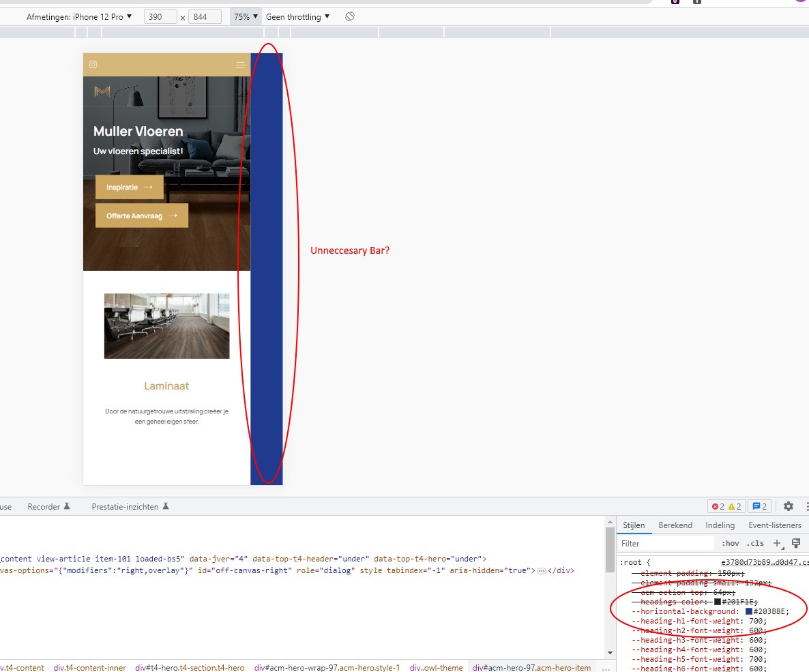The image size is (809, 672).
Task: Click the Muller Vloeren hero heading
Action: [x=138, y=131]
